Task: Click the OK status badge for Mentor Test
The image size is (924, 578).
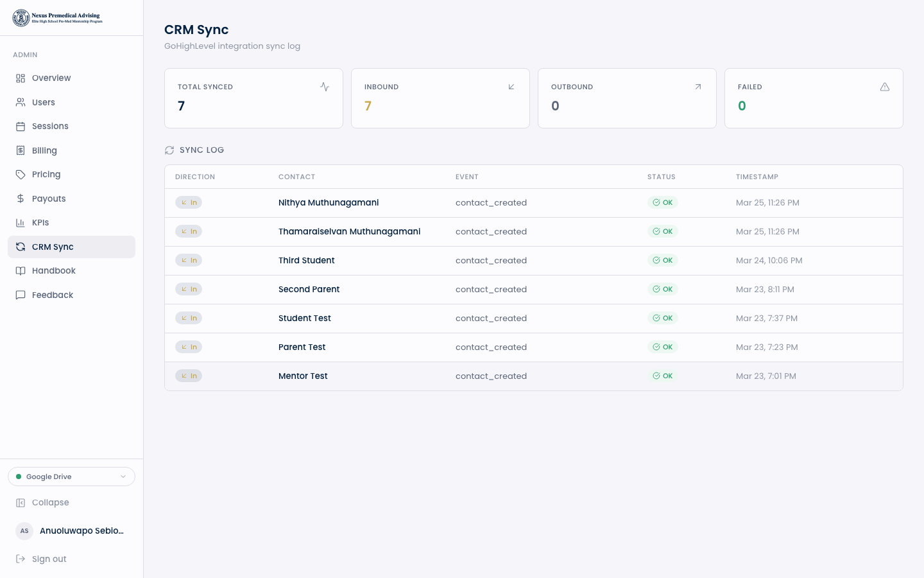Action: tap(663, 376)
